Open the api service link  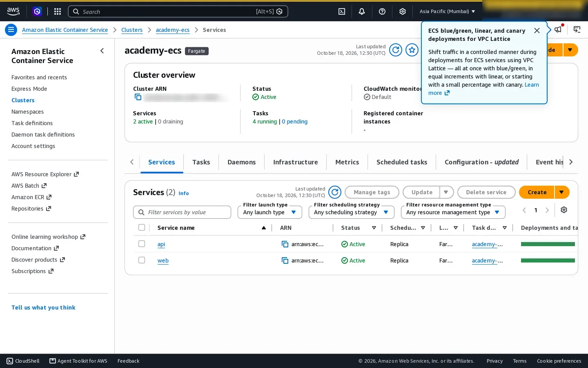pyautogui.click(x=161, y=244)
